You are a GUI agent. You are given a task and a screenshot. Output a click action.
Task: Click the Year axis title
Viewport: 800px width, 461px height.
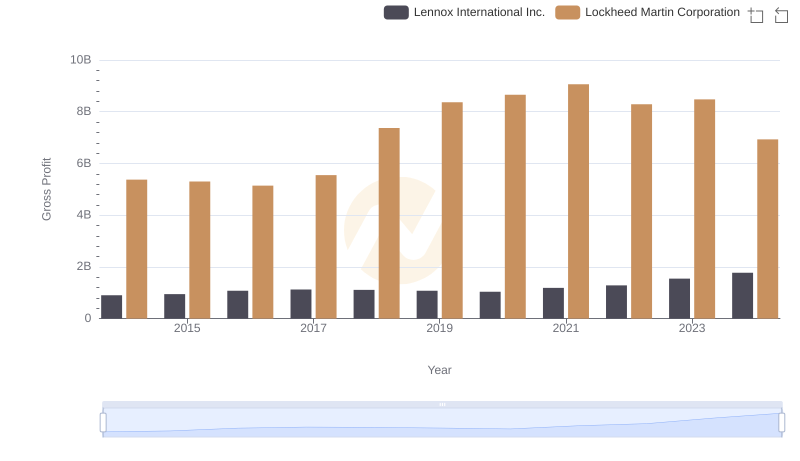[439, 370]
